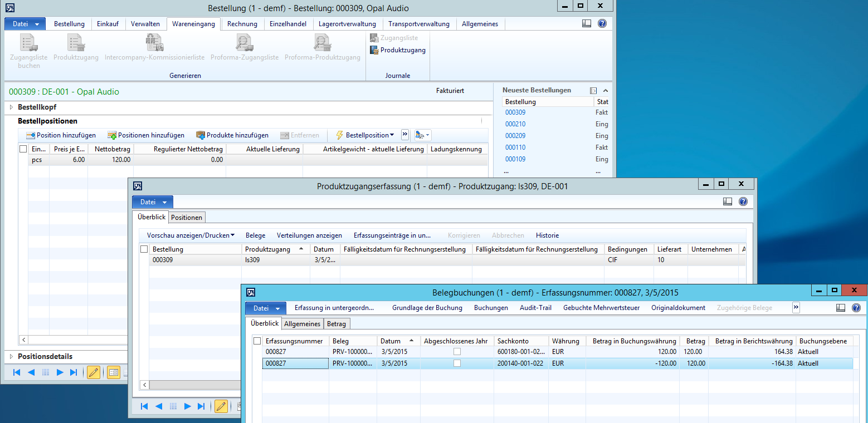Click the view layout icon in Belegbuchungen window
Image resolution: width=868 pixels, height=423 pixels.
841,308
